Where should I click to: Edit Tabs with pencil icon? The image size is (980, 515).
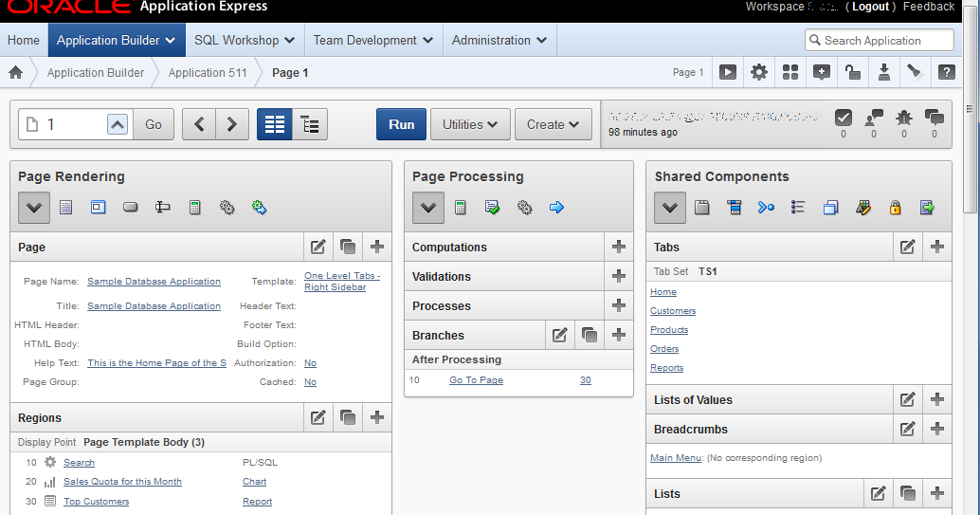[x=908, y=247]
